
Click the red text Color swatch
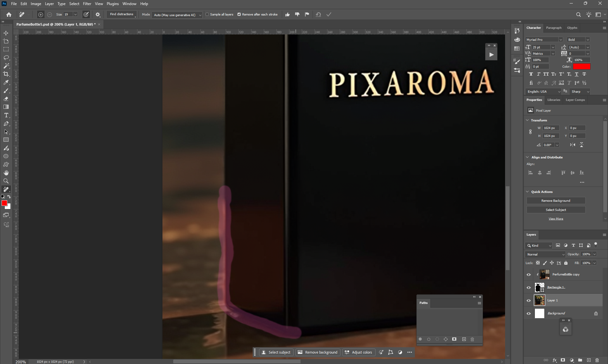(581, 66)
